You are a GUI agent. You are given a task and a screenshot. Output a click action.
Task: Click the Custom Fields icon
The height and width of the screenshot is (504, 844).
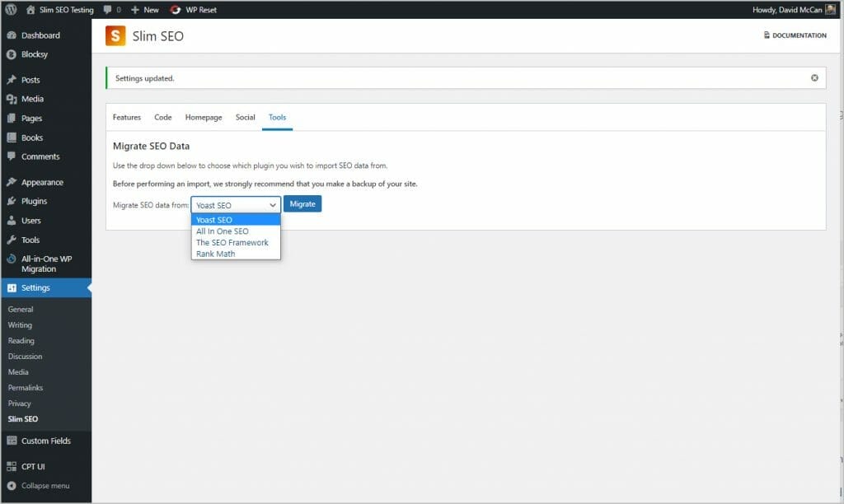12,441
